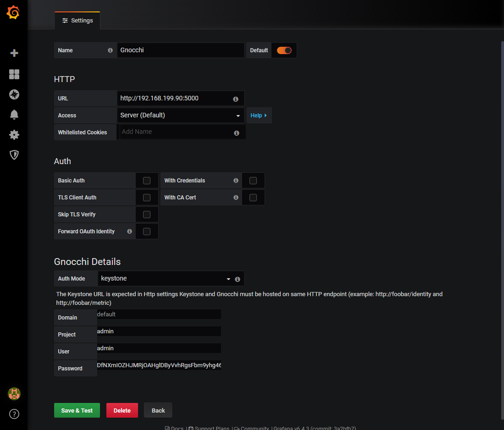Open the Help question mark icon
504x430 pixels.
click(14, 414)
